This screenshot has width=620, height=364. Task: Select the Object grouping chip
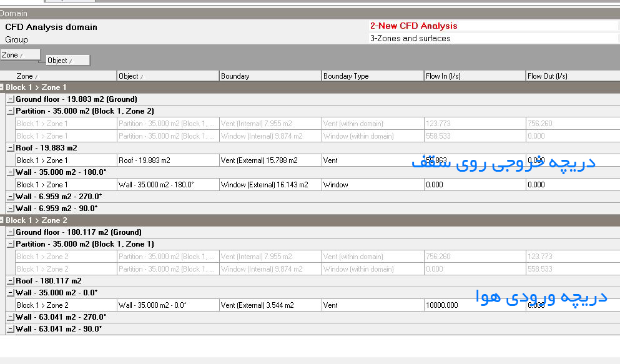(x=68, y=61)
